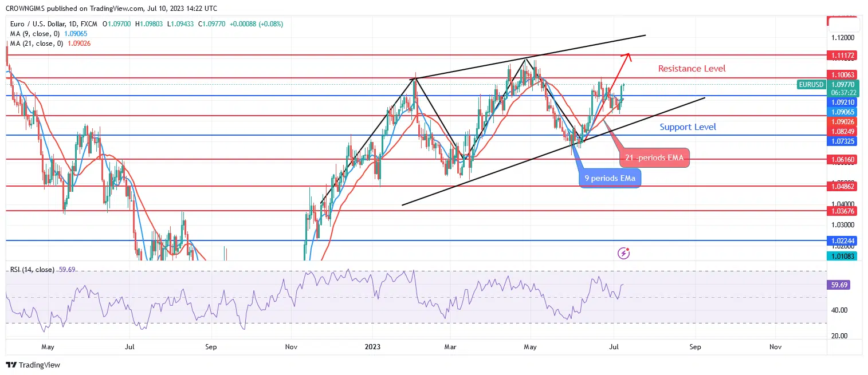Click the current price label 1.09770 on axis
868x375 pixels.
click(843, 84)
